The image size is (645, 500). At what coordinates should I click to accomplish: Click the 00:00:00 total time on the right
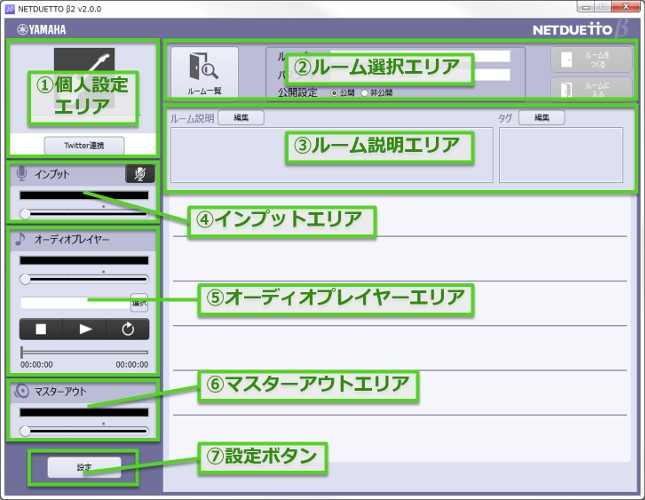point(132,365)
